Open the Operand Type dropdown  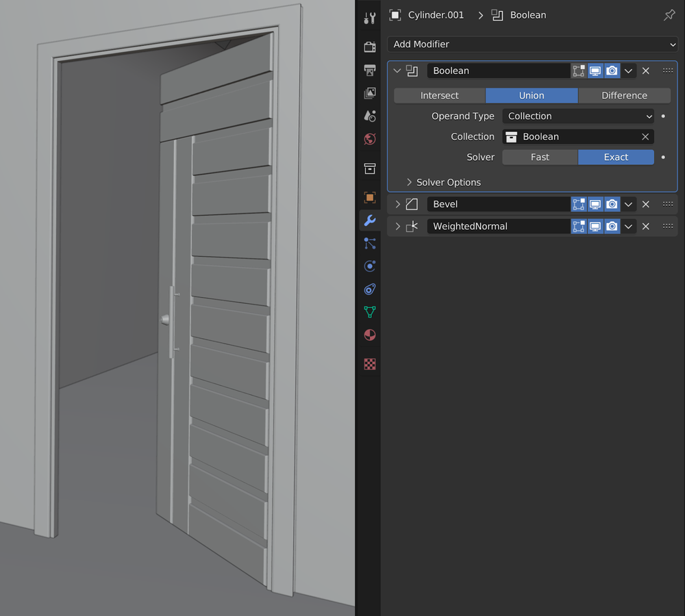(x=578, y=116)
